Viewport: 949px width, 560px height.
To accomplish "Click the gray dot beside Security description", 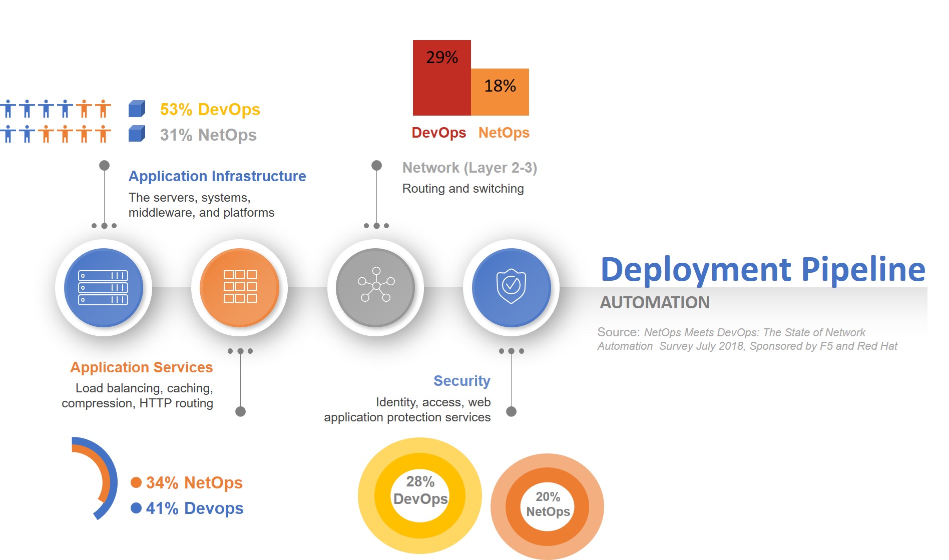I will pyautogui.click(x=511, y=411).
